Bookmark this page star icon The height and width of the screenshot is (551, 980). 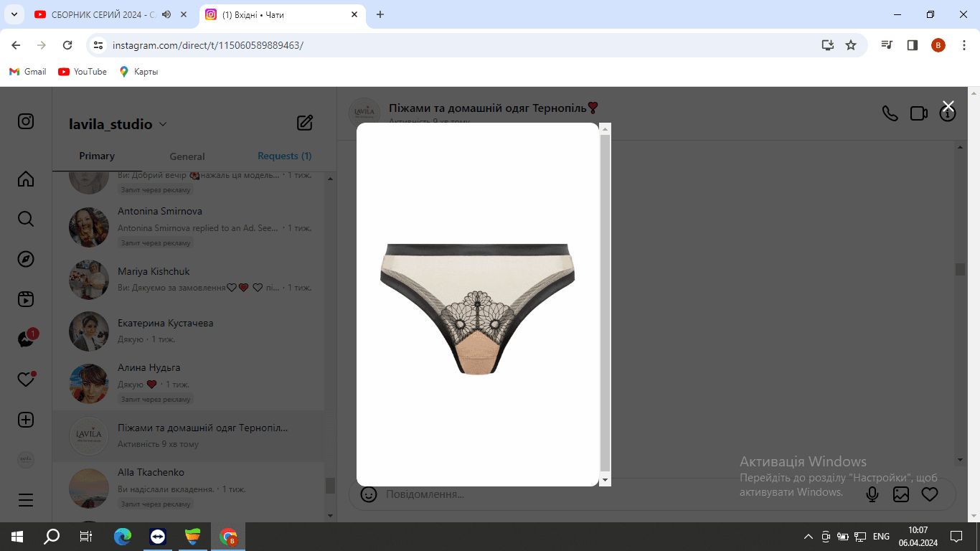[851, 45]
